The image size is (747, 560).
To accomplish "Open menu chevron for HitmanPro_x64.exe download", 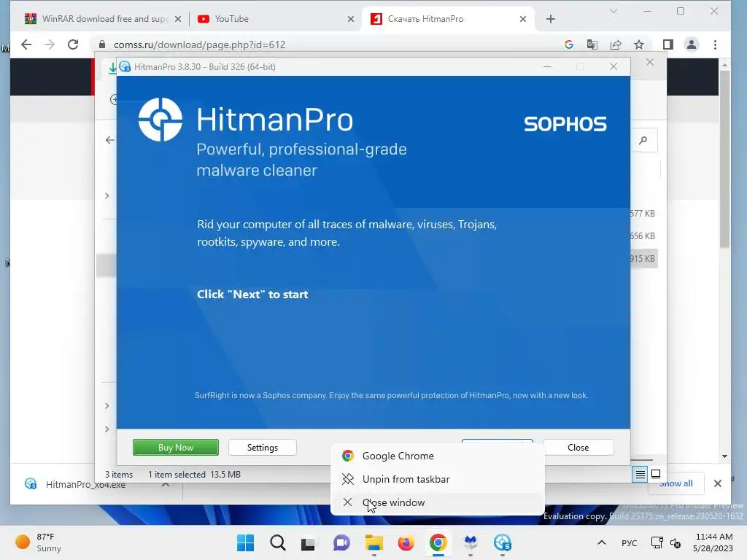I will (166, 484).
